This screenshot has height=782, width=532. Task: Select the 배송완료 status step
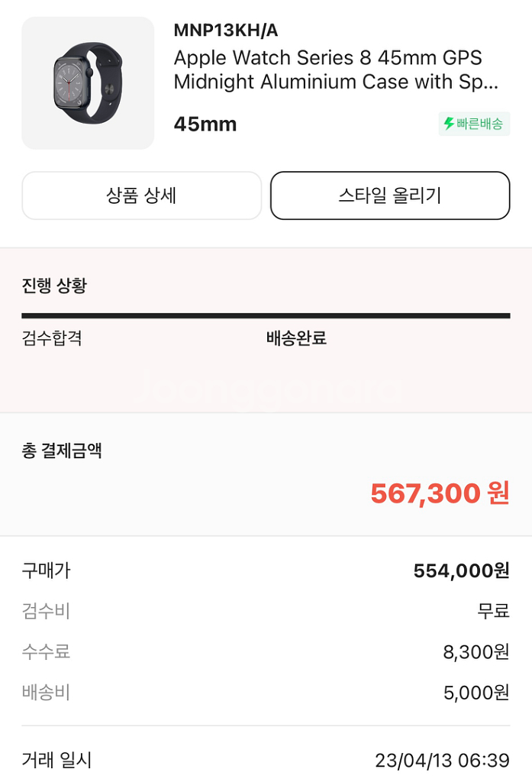click(296, 338)
